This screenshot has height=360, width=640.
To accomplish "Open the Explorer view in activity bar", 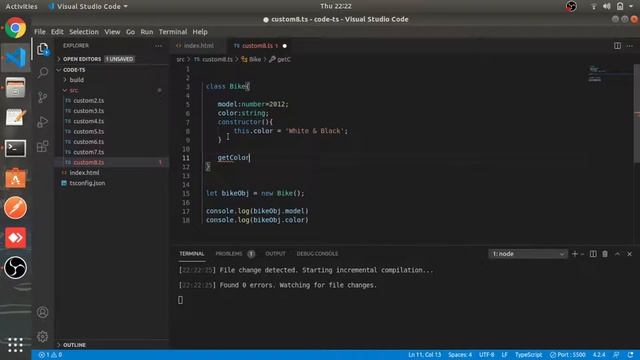I will pyautogui.click(x=43, y=49).
